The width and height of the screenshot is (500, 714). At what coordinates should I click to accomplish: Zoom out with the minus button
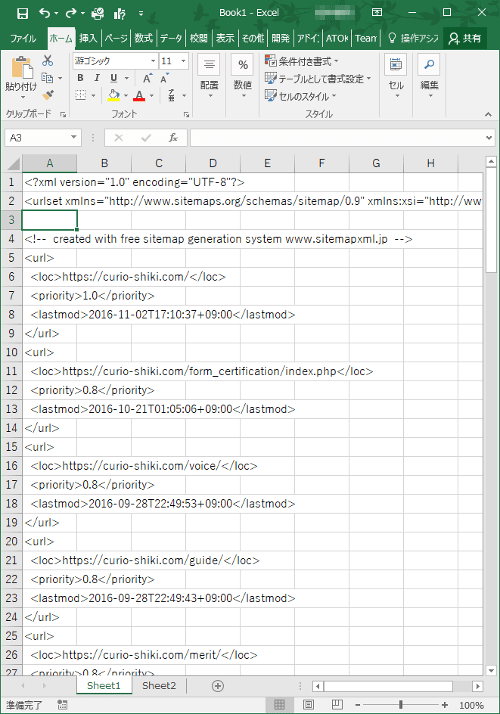tap(357, 705)
